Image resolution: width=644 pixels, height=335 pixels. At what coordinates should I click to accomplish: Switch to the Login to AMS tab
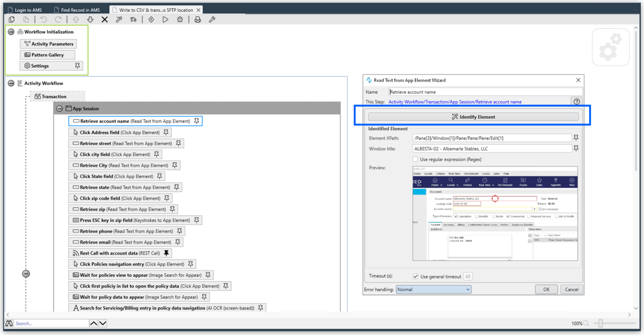point(28,10)
